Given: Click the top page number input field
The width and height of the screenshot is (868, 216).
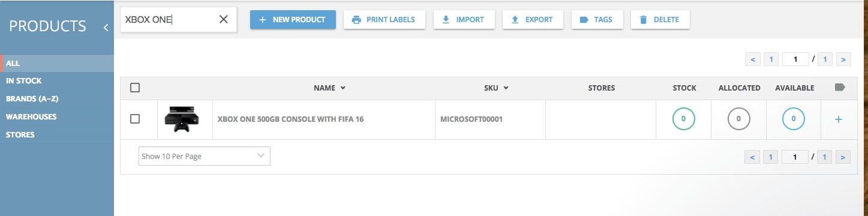Looking at the screenshot, I should coord(795,59).
